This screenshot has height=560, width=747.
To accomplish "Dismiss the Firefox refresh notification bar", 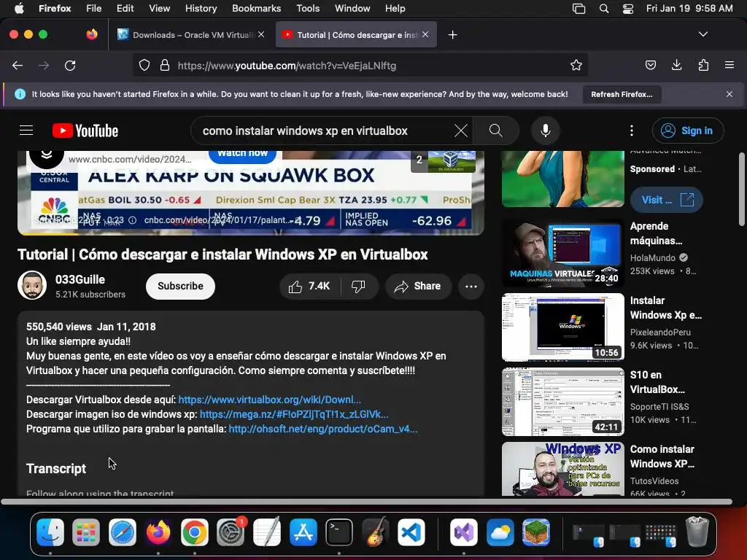I will pyautogui.click(x=729, y=94).
